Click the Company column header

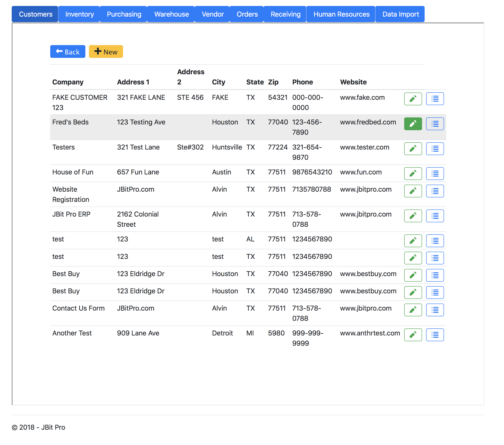tap(68, 82)
